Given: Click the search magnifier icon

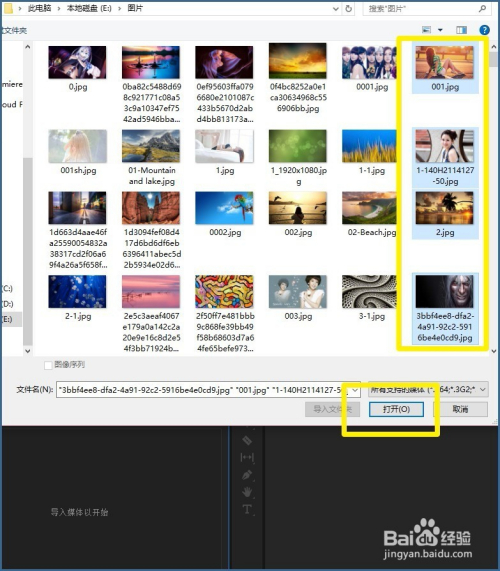Looking at the screenshot, I should coord(482,8).
